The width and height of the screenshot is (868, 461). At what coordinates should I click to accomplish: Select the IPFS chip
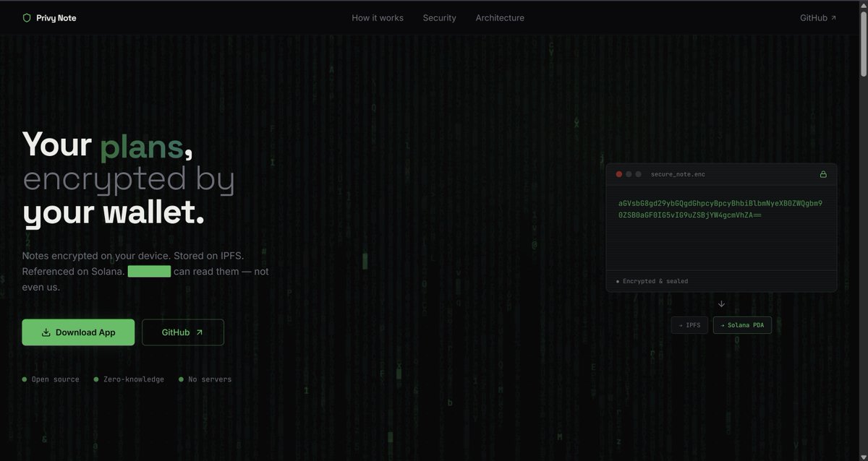[x=689, y=325]
